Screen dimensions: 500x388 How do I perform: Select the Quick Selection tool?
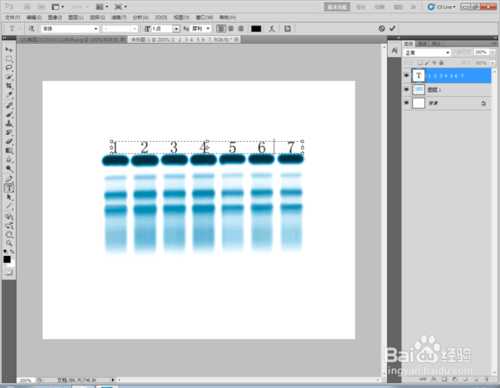pos(9,77)
